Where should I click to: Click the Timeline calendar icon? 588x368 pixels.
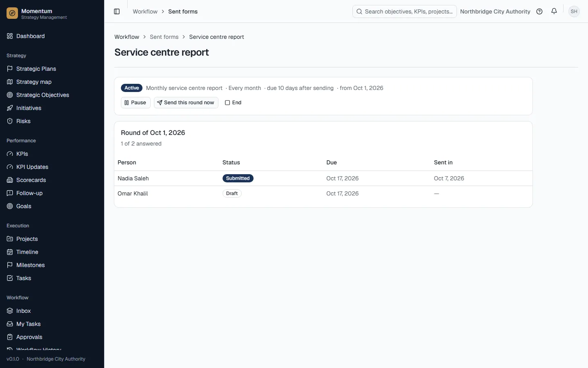[x=10, y=252]
